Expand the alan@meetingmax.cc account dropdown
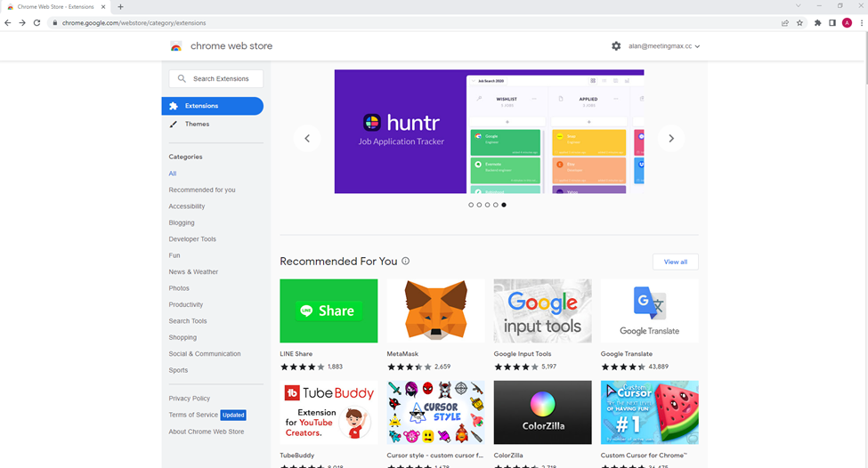This screenshot has height=468, width=868. point(664,46)
